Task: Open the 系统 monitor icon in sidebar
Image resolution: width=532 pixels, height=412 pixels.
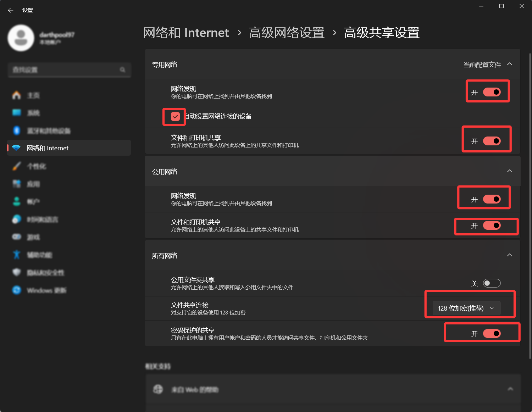Action: tap(17, 113)
